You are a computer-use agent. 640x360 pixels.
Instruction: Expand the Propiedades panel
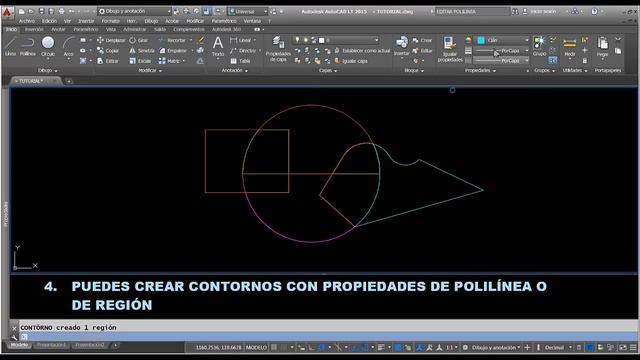coord(480,71)
